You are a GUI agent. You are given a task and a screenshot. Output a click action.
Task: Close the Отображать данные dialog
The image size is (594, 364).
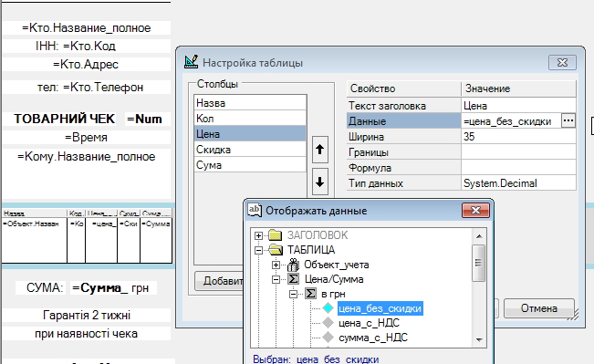(475, 210)
